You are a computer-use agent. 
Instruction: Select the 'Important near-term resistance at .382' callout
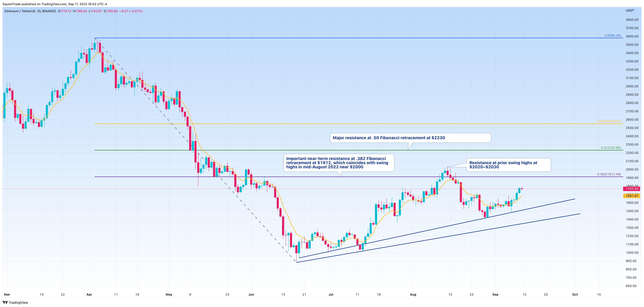point(339,163)
